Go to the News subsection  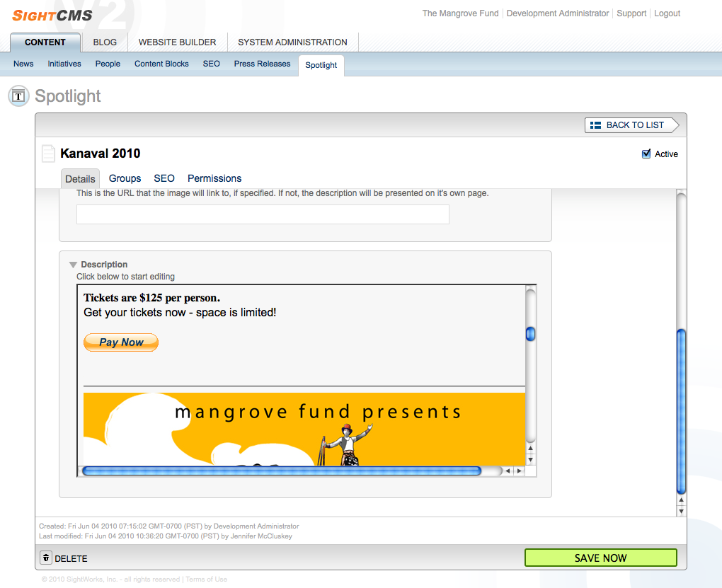point(23,64)
